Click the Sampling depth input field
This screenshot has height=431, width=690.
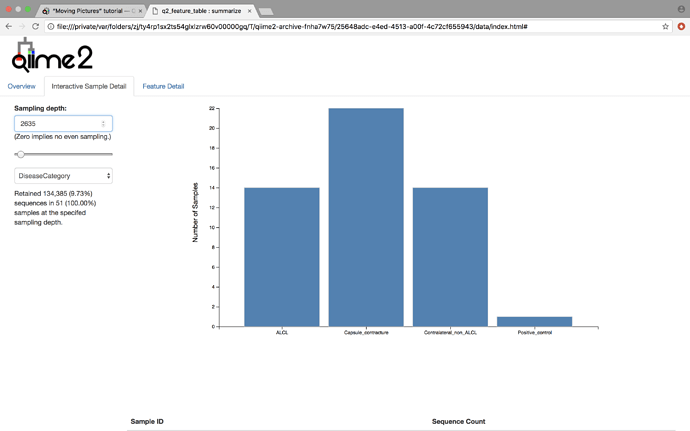[58, 124]
